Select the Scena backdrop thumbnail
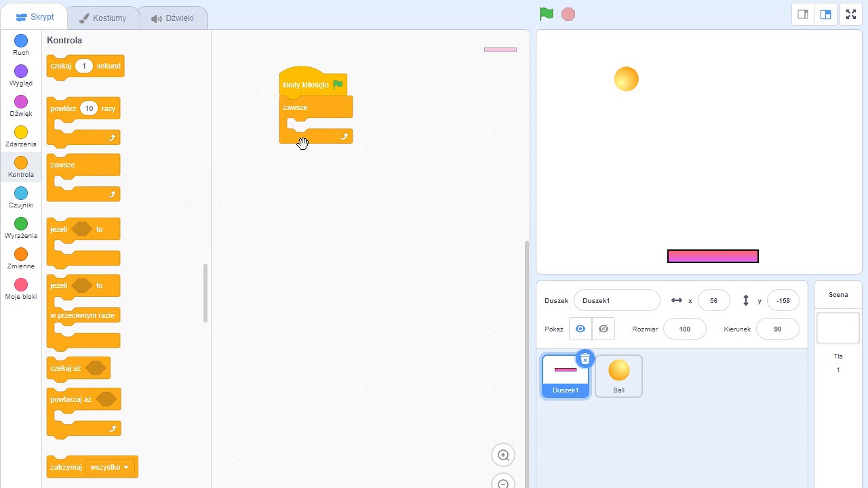The height and width of the screenshot is (488, 868). point(838,328)
